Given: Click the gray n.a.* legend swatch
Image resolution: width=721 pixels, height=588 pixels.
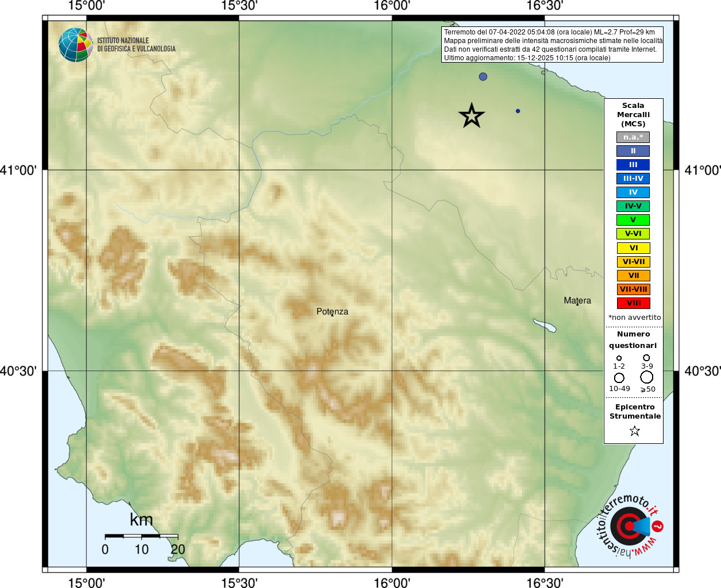Looking at the screenshot, I should click(633, 137).
